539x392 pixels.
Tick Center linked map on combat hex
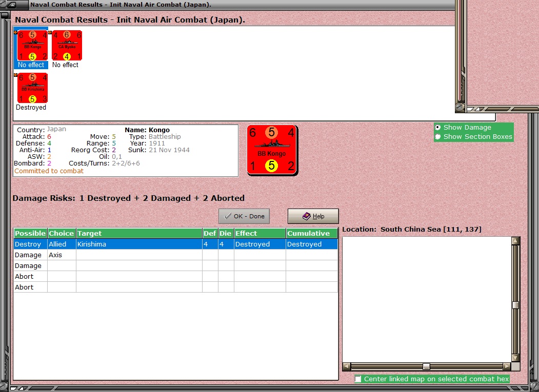358,379
